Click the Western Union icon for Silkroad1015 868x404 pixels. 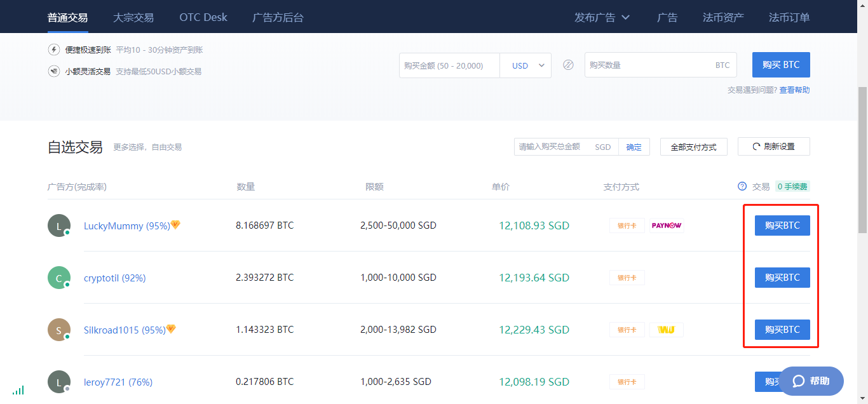pyautogui.click(x=666, y=330)
